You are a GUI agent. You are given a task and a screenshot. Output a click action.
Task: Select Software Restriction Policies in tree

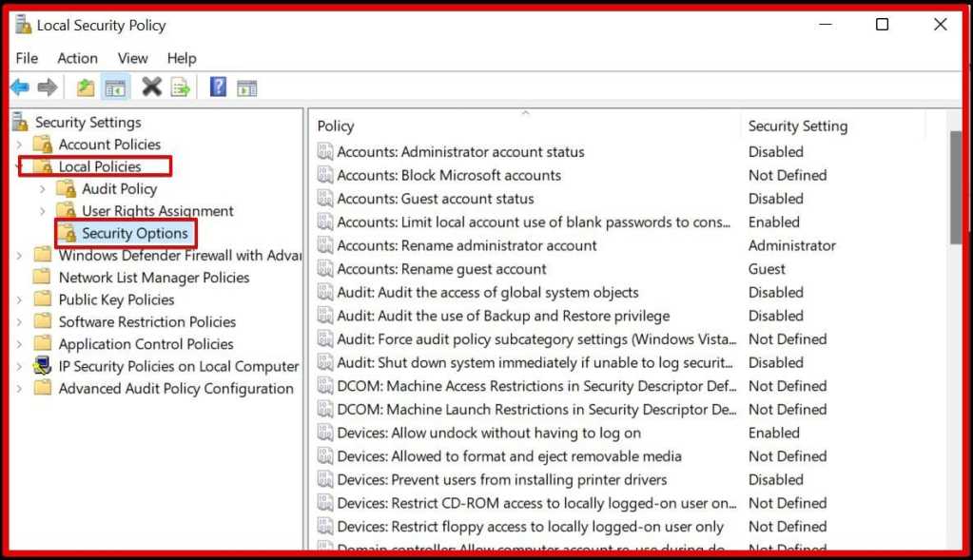146,322
